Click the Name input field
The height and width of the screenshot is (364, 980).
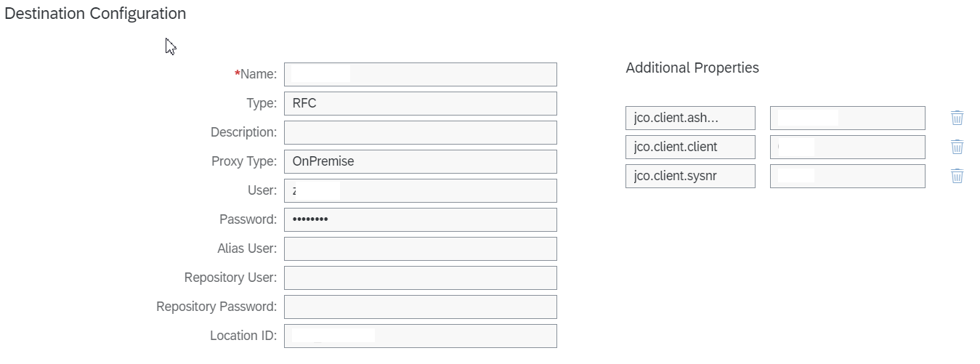pos(420,74)
